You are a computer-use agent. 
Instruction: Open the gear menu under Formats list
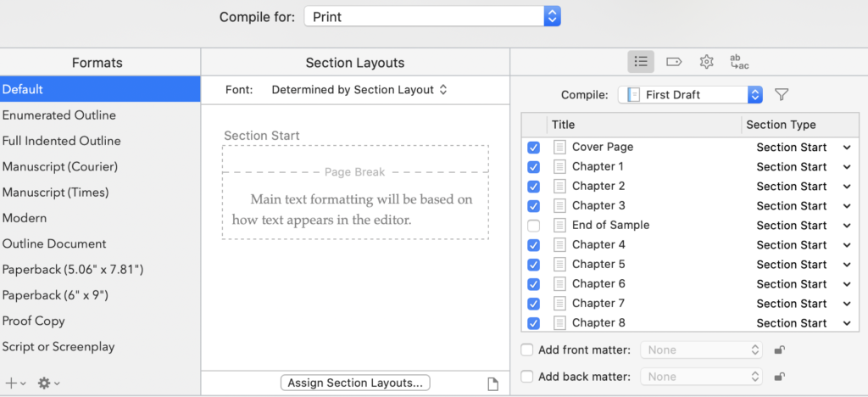tap(47, 383)
